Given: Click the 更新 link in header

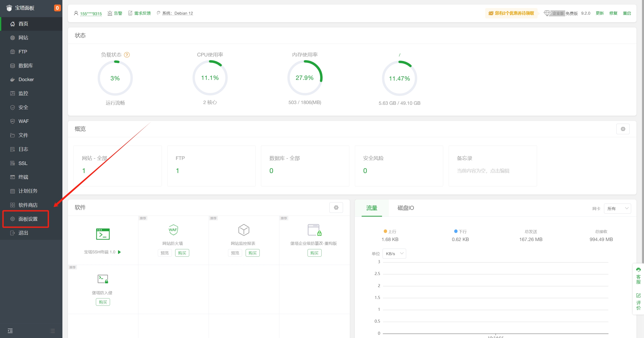Looking at the screenshot, I should tap(599, 13).
